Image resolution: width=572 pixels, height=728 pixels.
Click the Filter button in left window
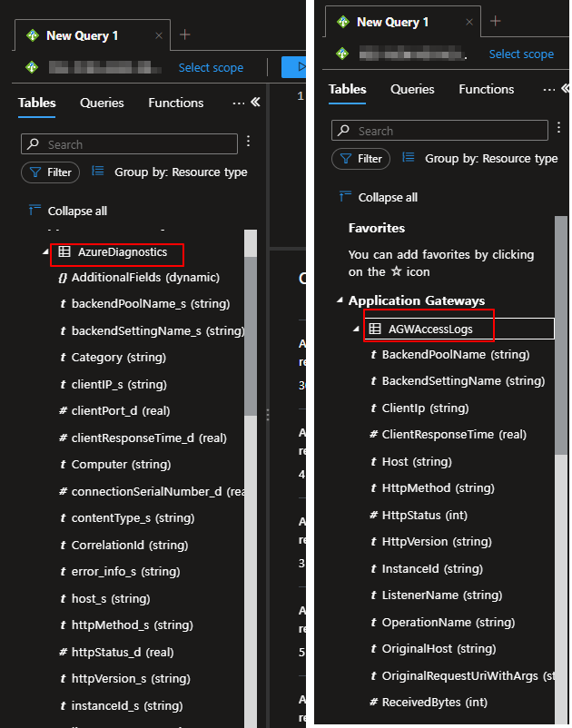click(50, 172)
